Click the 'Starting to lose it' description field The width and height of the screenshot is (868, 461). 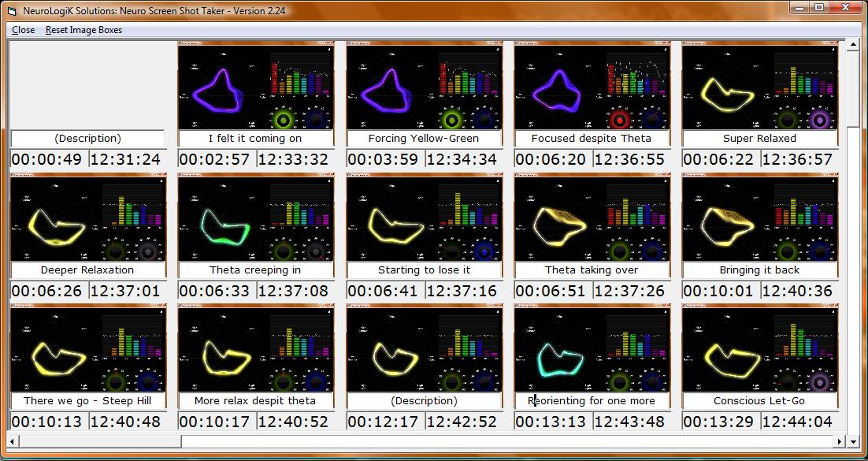[x=424, y=270]
